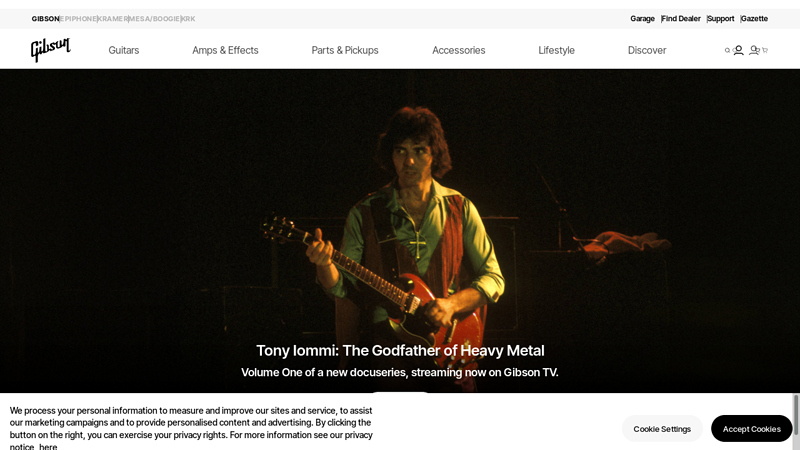Screen dimensions: 800x450
Task: Expand the Parts & Pickups menu
Action: (x=345, y=50)
